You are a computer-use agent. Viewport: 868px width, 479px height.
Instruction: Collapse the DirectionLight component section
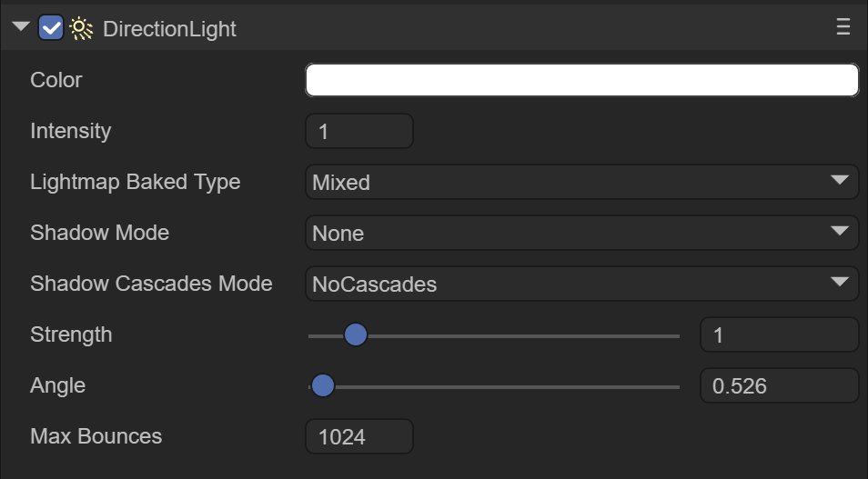coord(21,28)
